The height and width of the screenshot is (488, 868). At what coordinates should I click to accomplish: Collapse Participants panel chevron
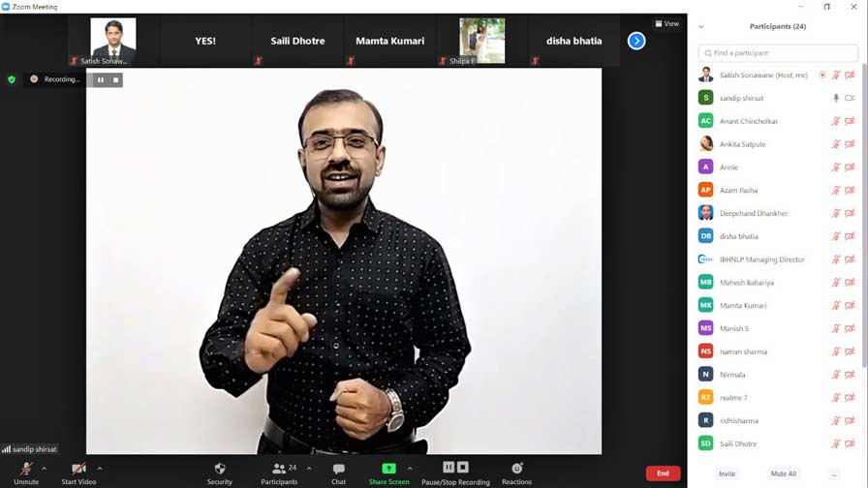tap(700, 26)
